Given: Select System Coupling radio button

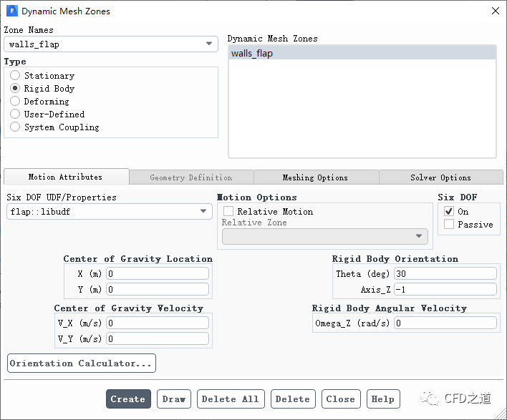Looking at the screenshot, I should (15, 127).
